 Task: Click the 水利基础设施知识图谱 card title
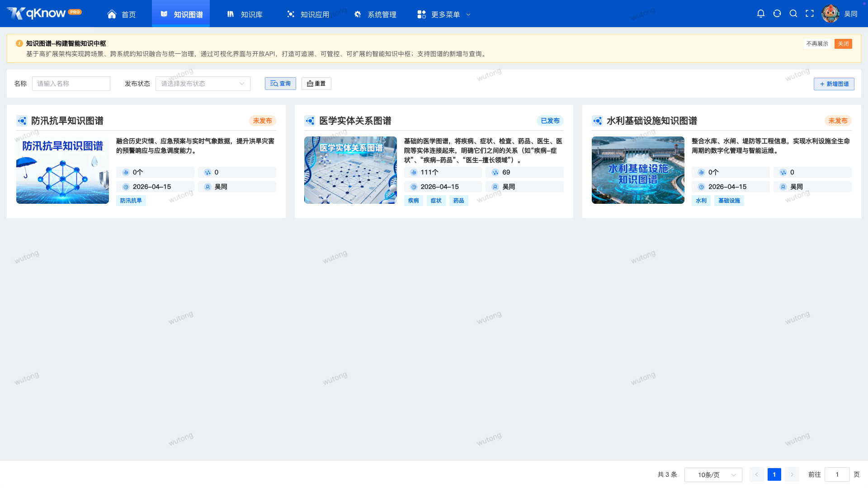pyautogui.click(x=652, y=121)
